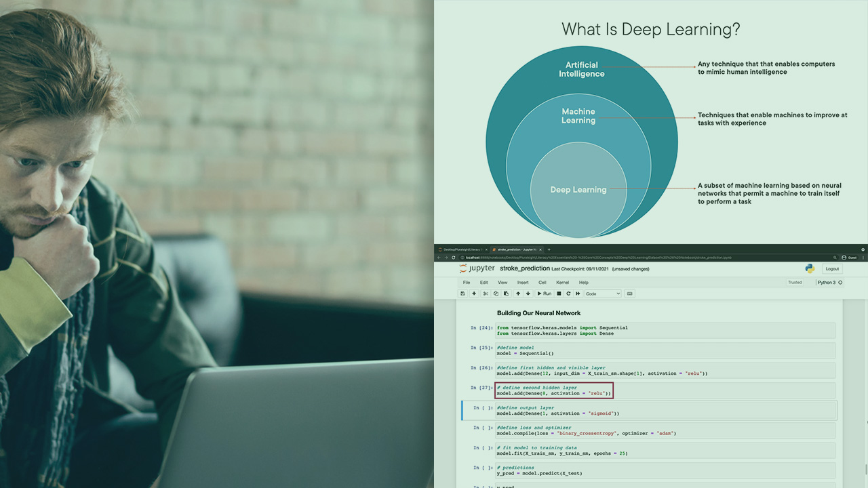Switch to the first browser tab
This screenshot has height=488, width=868.
click(461, 249)
